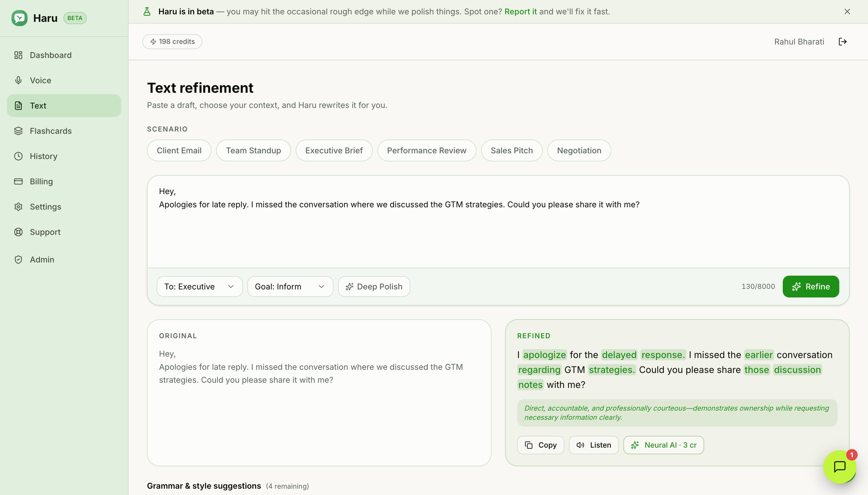868x495 pixels.
Task: Click the refinement tone summary note
Action: [677, 413]
